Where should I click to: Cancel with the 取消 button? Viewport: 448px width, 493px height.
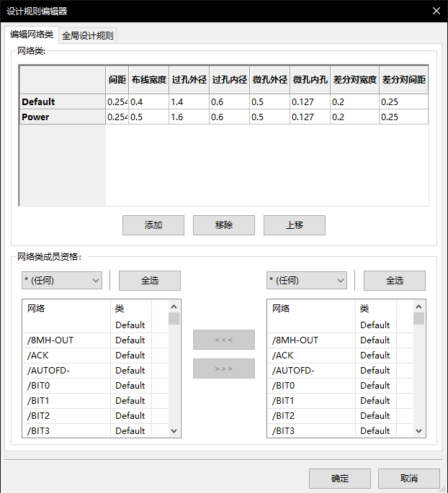pyautogui.click(x=408, y=479)
